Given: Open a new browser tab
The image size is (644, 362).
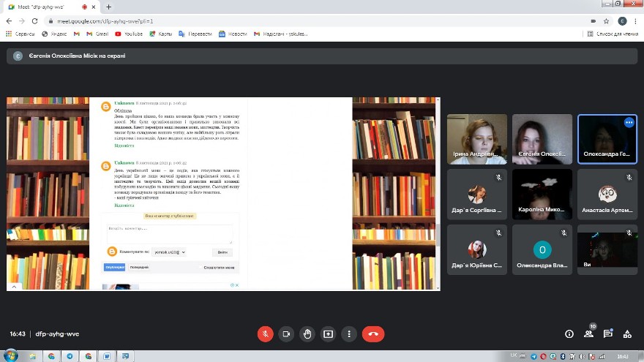Looking at the screenshot, I should click(x=109, y=7).
